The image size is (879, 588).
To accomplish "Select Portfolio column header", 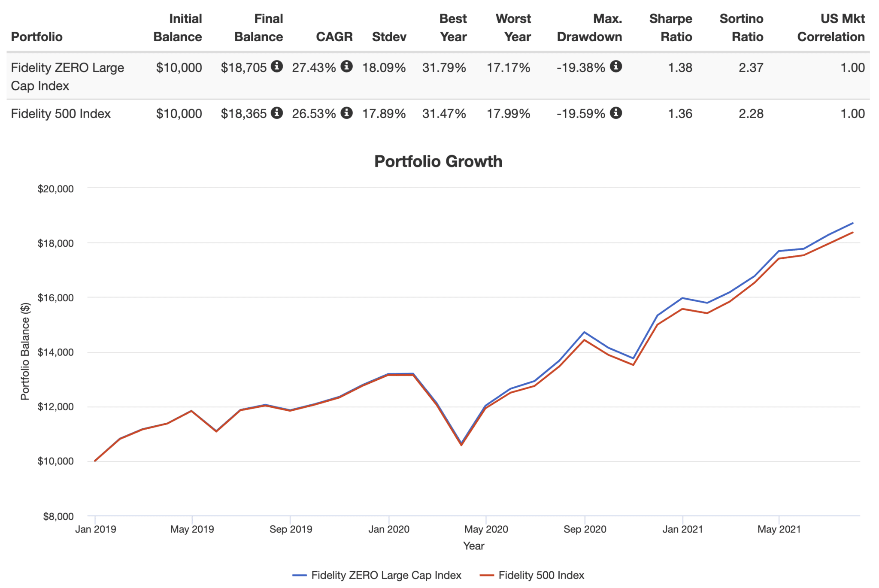I will click(37, 37).
